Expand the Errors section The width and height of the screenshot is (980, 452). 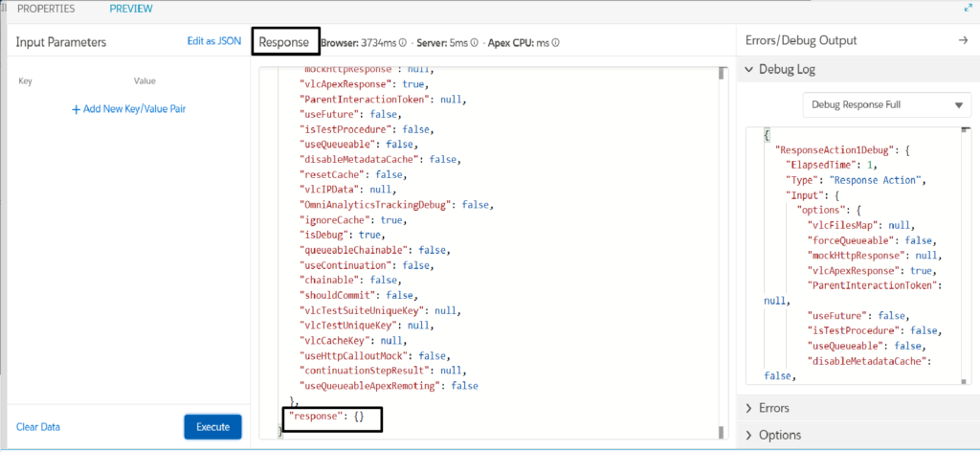pyautogui.click(x=749, y=408)
